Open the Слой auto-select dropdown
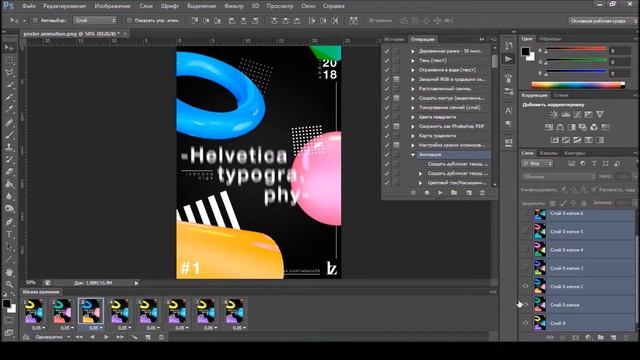The image size is (640, 360). pos(95,20)
